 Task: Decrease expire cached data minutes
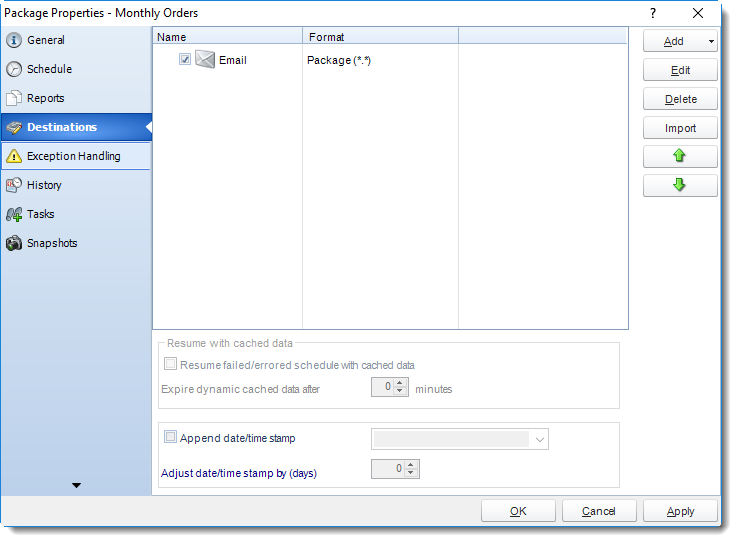point(400,391)
